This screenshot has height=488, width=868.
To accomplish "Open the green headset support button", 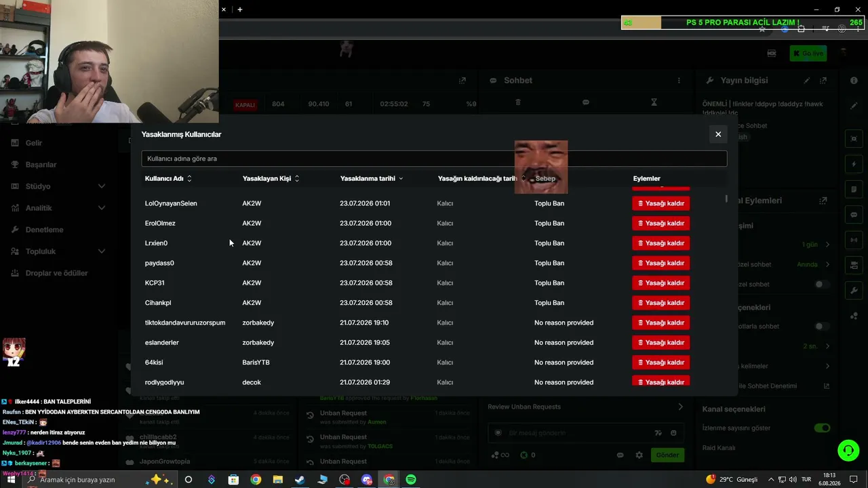I will coord(848,450).
